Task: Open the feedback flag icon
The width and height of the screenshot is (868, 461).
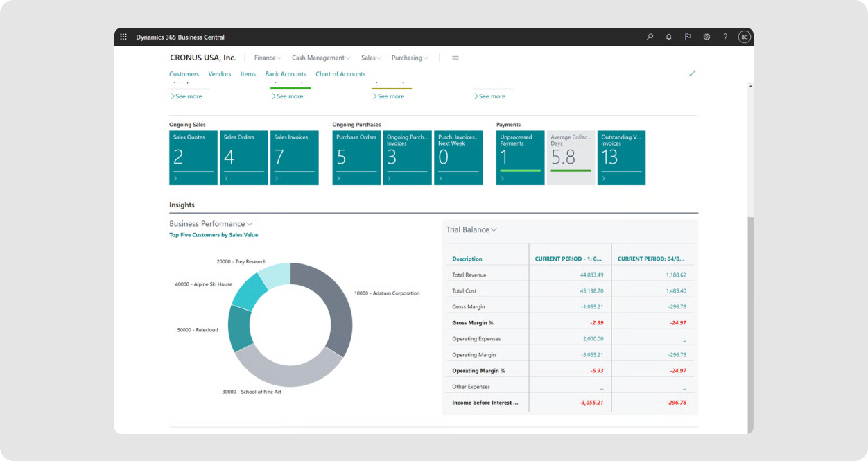Action: pos(687,37)
